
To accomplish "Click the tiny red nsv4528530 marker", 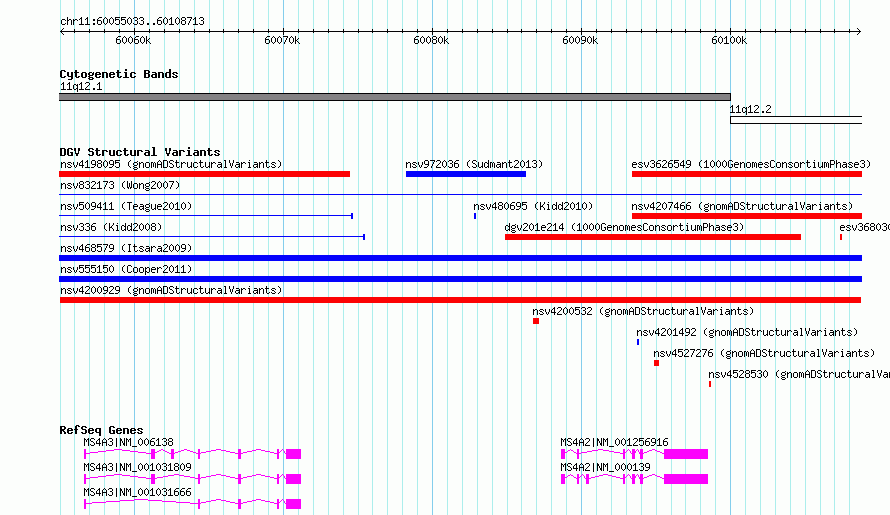I will [710, 384].
